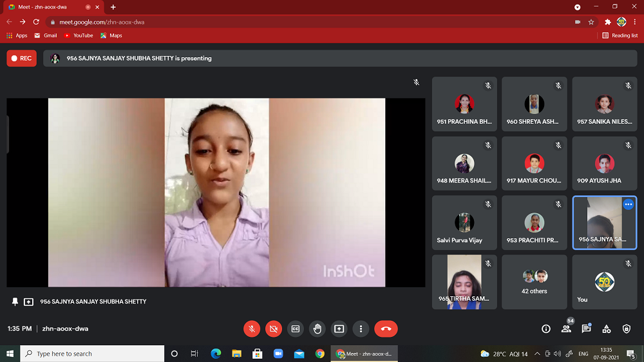
Task: Open chat with everyone
Action: [586, 329]
